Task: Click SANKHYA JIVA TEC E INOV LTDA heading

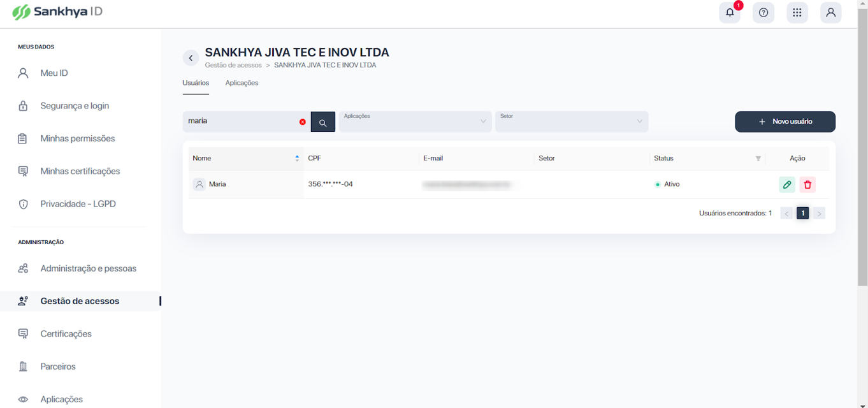Action: [x=297, y=52]
